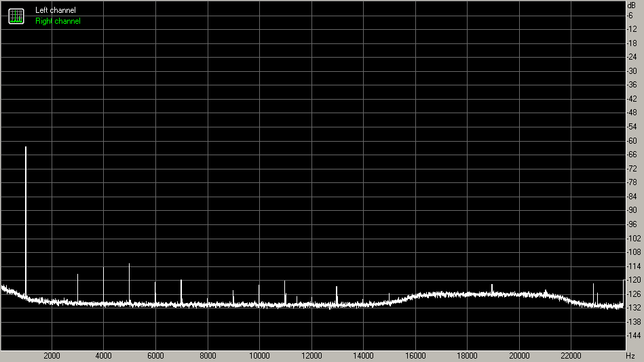Click the -36 dB scale label

coord(632,85)
